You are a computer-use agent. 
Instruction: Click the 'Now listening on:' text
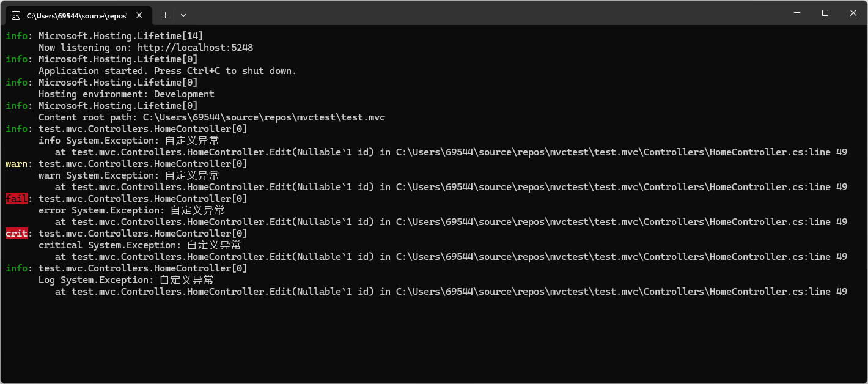(85, 48)
